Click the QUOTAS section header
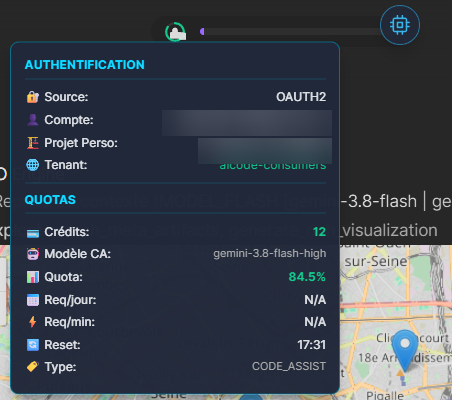The image size is (452, 400). coord(50,200)
